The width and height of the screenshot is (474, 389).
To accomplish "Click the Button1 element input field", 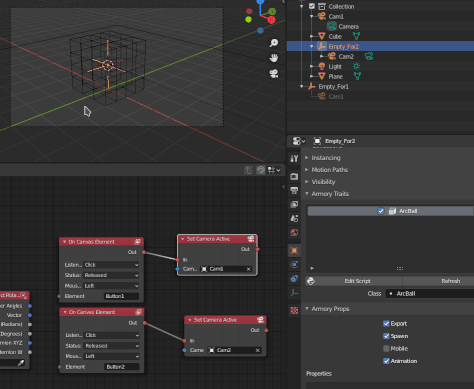I will [x=121, y=296].
